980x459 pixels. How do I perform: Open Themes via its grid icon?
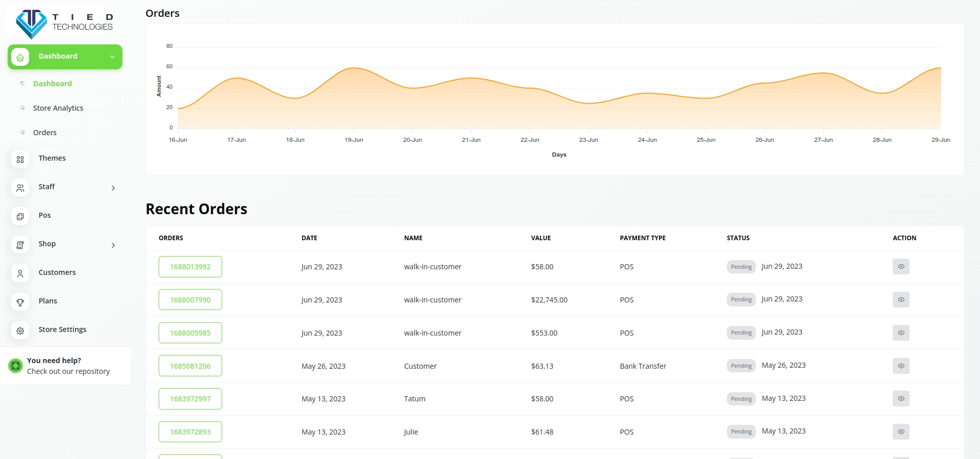(20, 159)
